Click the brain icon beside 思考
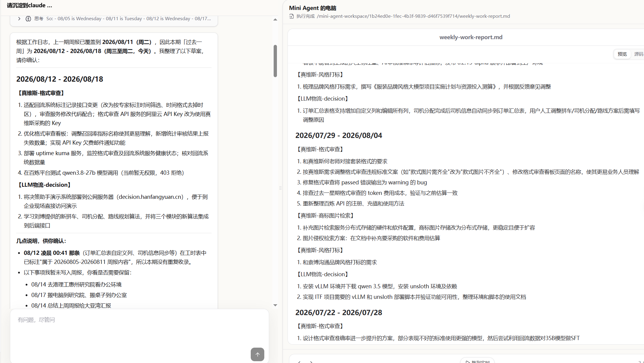 (x=28, y=19)
